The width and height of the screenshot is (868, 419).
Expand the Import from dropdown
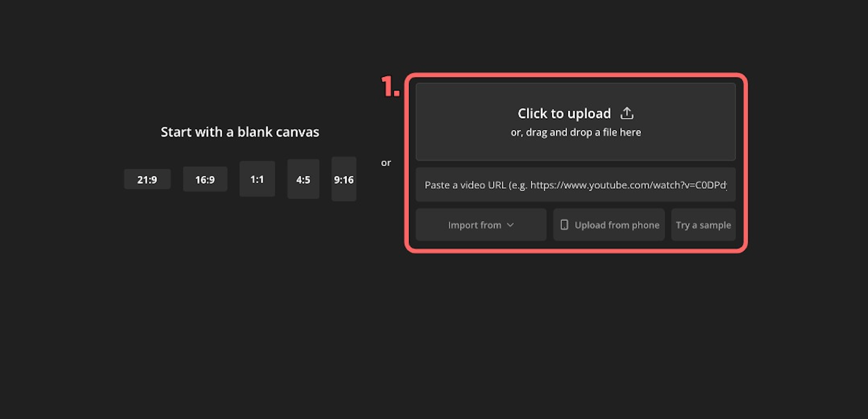(481, 225)
